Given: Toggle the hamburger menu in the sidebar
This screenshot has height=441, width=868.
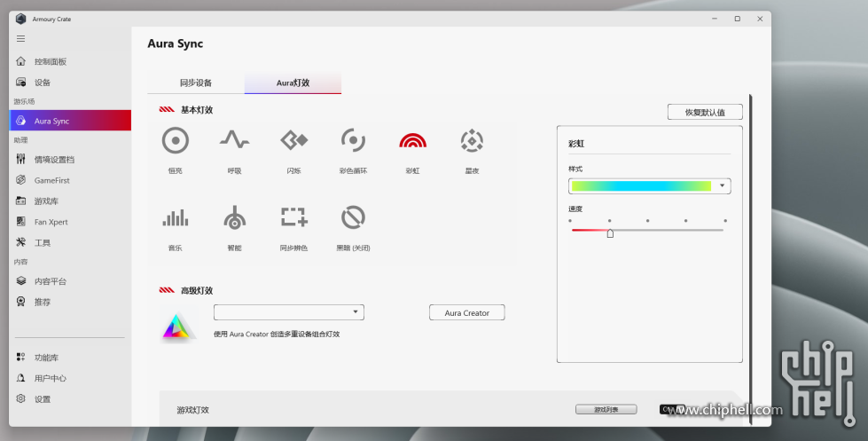Looking at the screenshot, I should click(x=21, y=39).
